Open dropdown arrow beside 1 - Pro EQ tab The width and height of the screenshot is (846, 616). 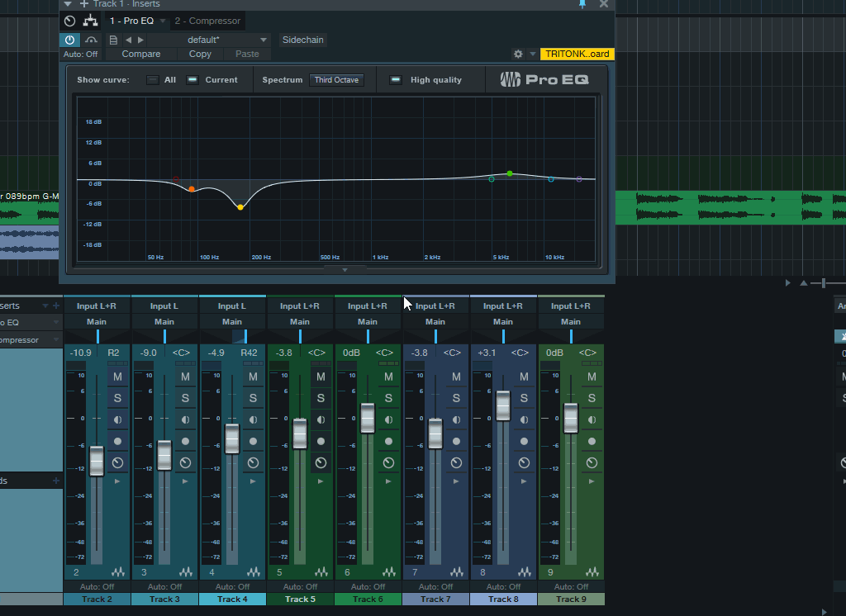coord(163,21)
